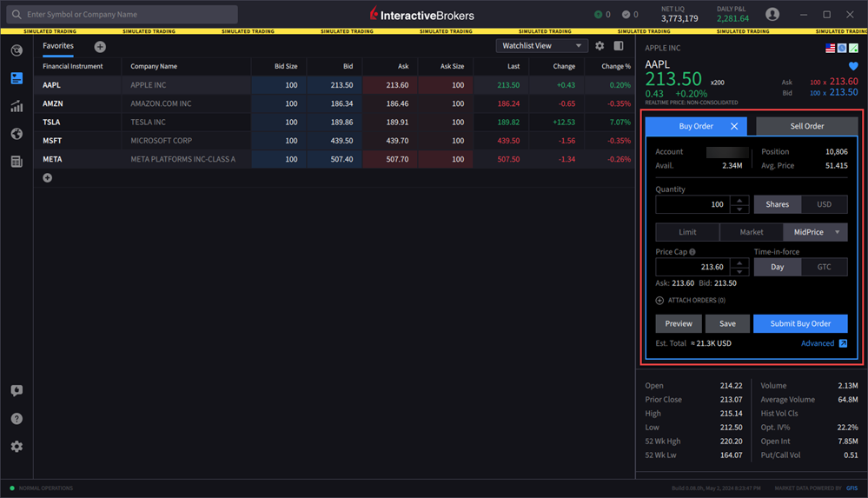Open the feedback chat bubble icon
This screenshot has width=868, height=498.
(17, 390)
